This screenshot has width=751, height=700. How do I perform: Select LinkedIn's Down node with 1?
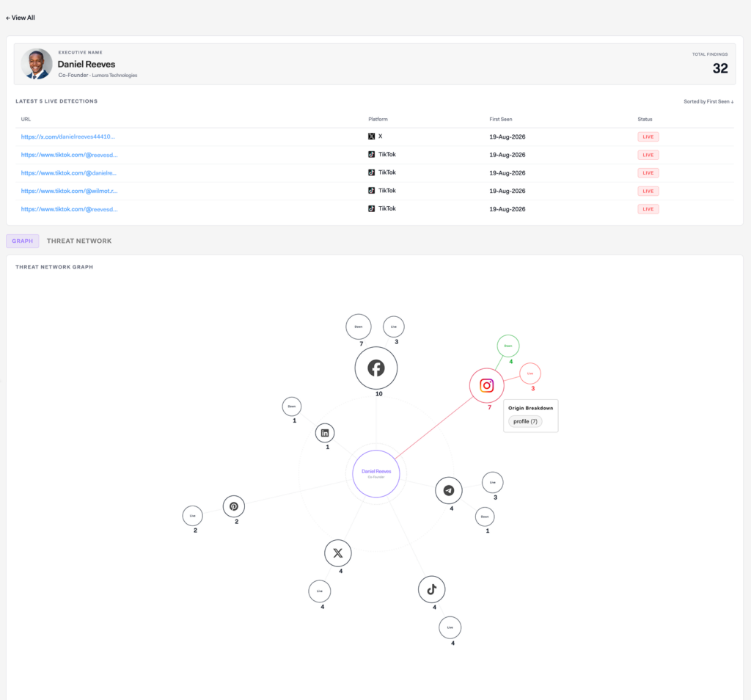click(292, 406)
